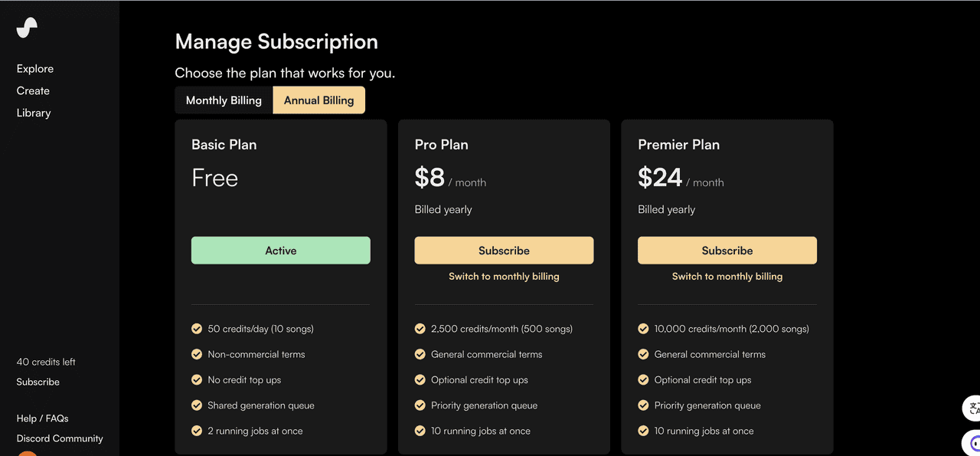
Task: Go to Create in the sidebar
Action: click(x=33, y=90)
